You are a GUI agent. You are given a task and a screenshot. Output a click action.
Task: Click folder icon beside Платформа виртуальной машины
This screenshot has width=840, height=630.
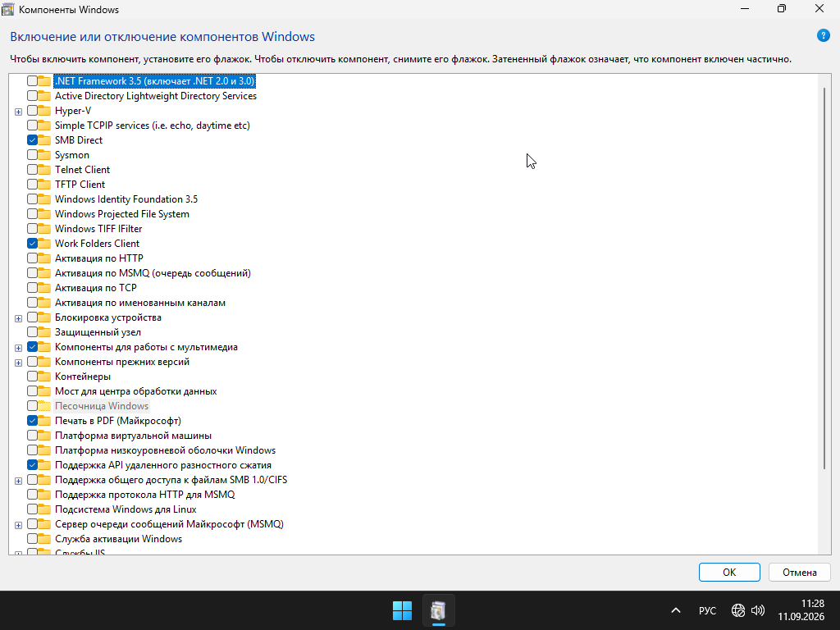click(44, 436)
